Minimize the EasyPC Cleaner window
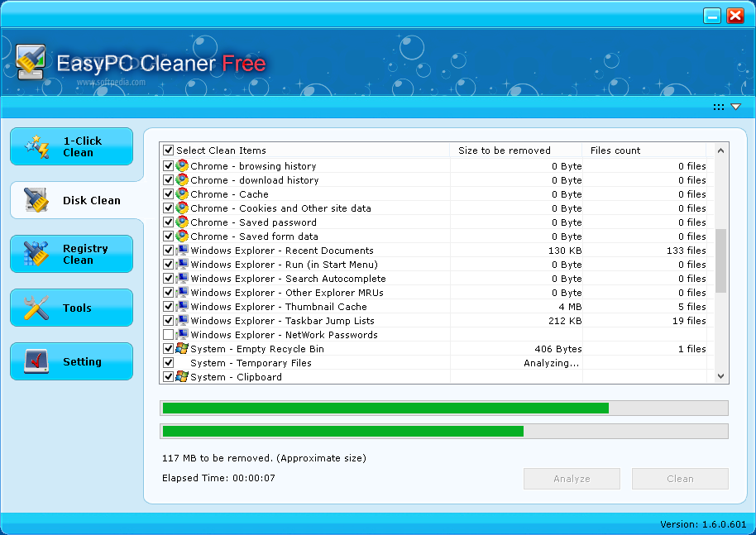The height and width of the screenshot is (535, 756). [x=711, y=16]
